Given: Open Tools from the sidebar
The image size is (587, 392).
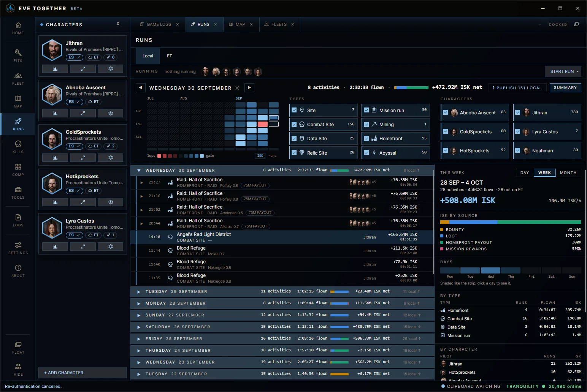Looking at the screenshot, I should tap(18, 192).
